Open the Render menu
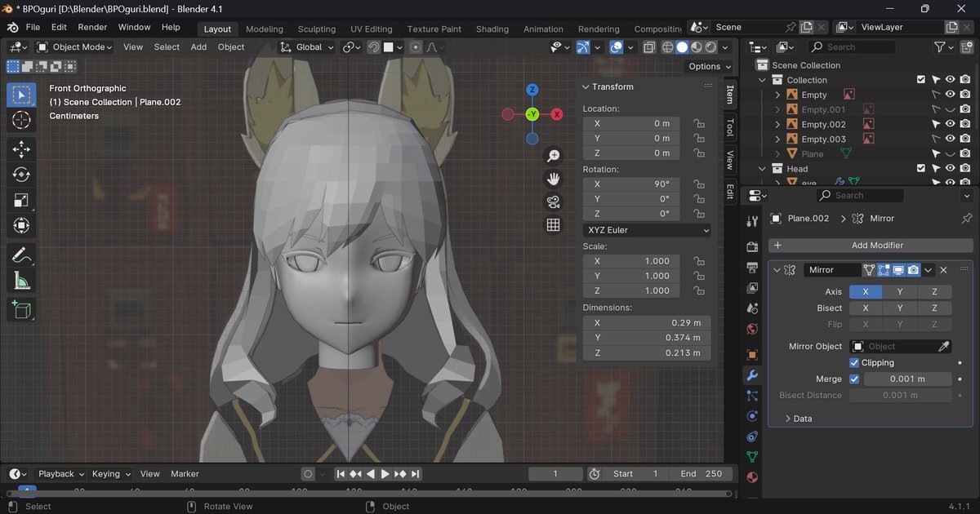Image resolution: width=980 pixels, height=514 pixels. click(x=92, y=27)
